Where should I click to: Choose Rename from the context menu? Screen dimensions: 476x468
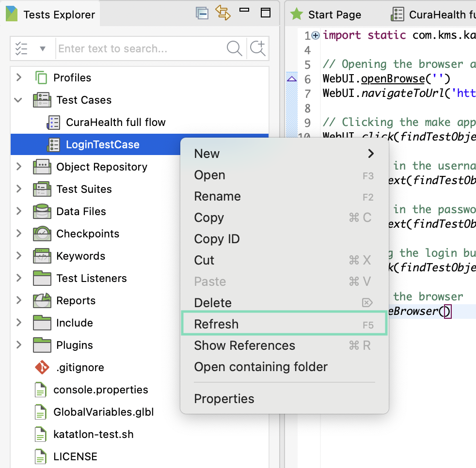tap(285, 196)
